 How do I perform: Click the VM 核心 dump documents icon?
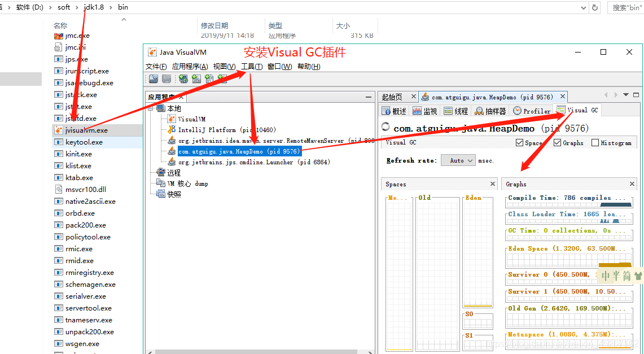click(x=161, y=183)
